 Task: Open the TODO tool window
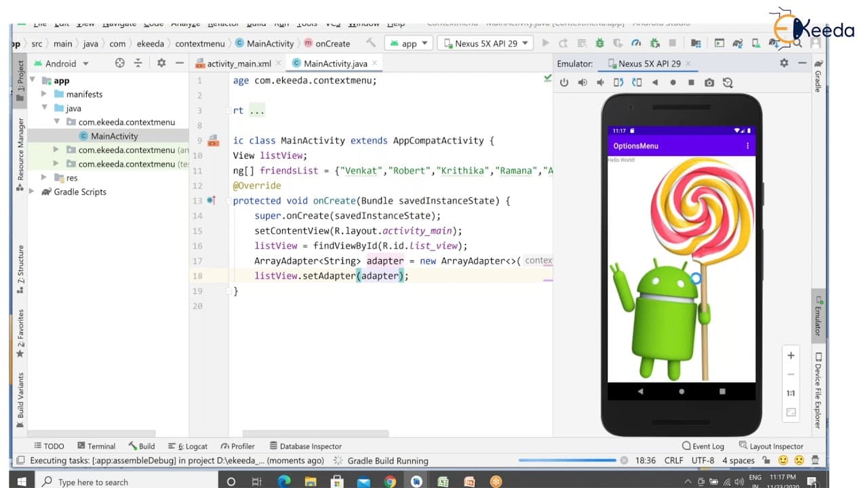click(49, 446)
